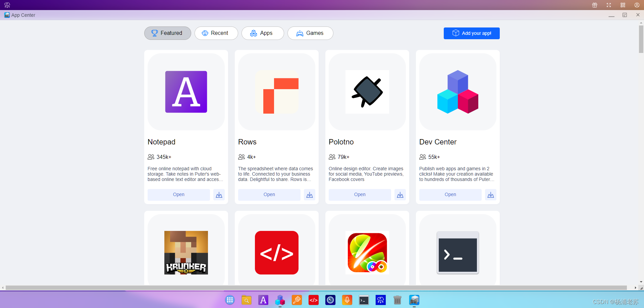Launch the microphone Recorder app in taskbar
This screenshot has height=308, width=644.
347,300
